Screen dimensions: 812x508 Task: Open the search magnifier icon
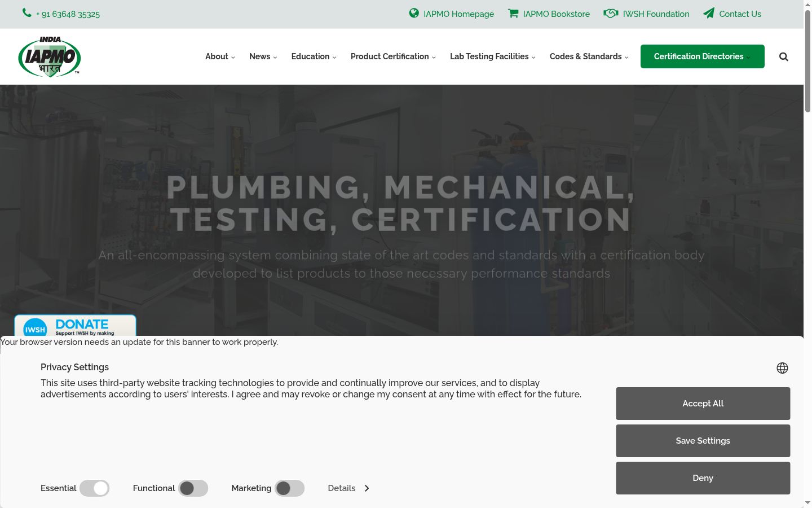[x=784, y=56]
